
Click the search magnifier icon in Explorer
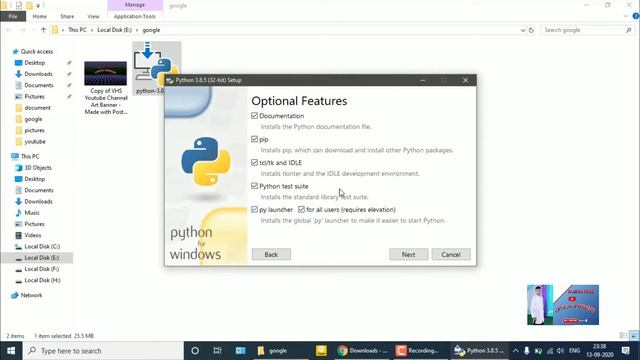click(x=628, y=30)
